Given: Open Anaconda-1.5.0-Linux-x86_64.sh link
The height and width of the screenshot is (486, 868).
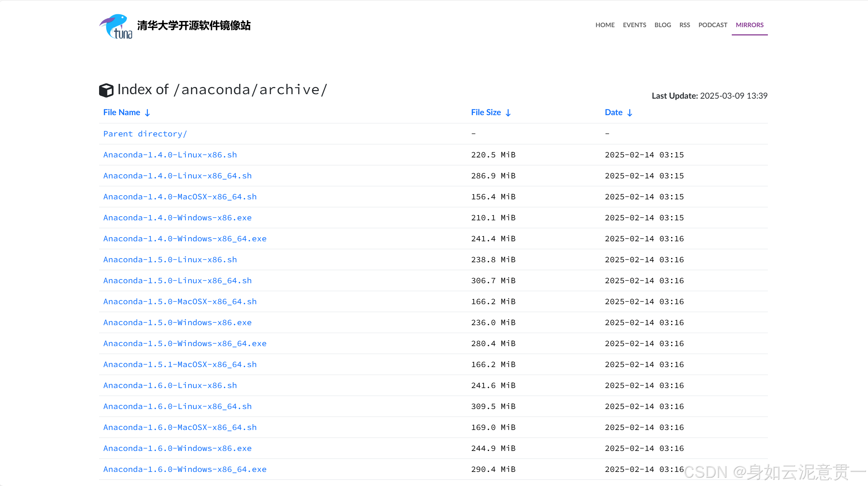Looking at the screenshot, I should pyautogui.click(x=178, y=281).
